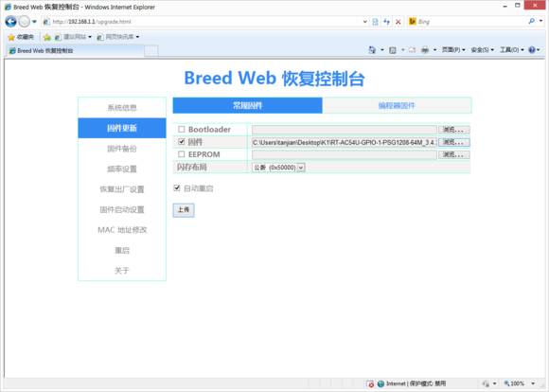Click the 上传 upload button

pyautogui.click(x=184, y=210)
